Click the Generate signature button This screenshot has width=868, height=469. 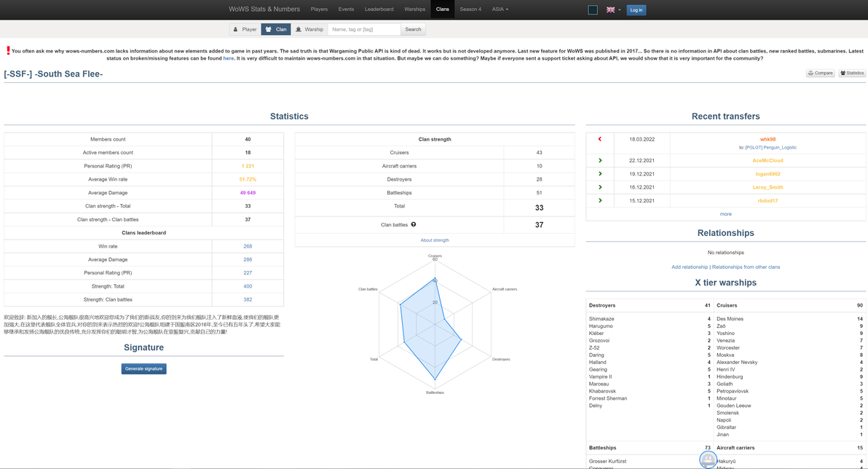144,368
